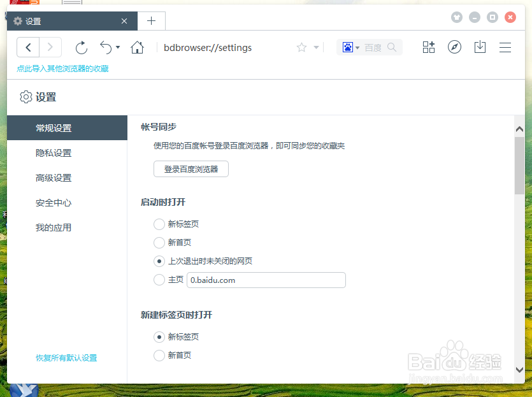Click the scrollbar up arrow

pos(519,129)
